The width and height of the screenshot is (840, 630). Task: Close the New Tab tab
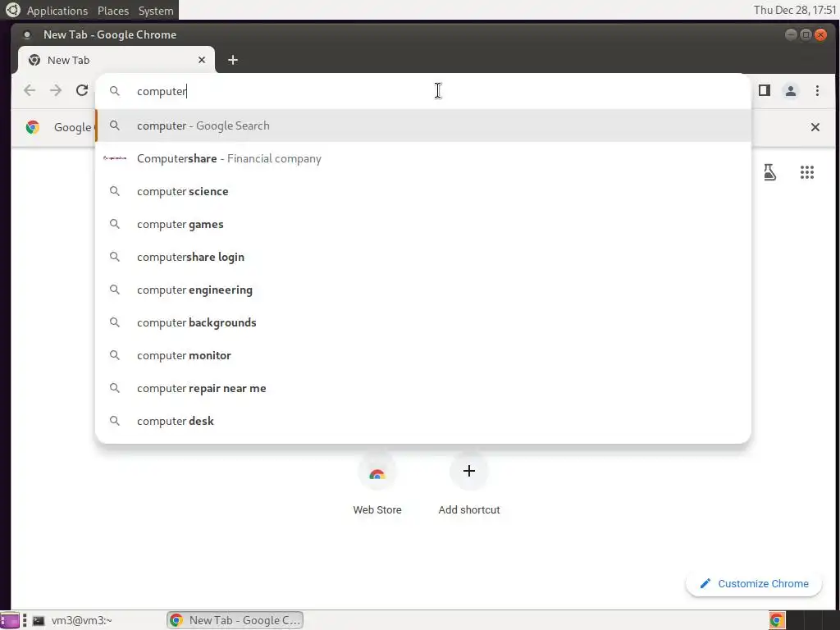pos(202,60)
